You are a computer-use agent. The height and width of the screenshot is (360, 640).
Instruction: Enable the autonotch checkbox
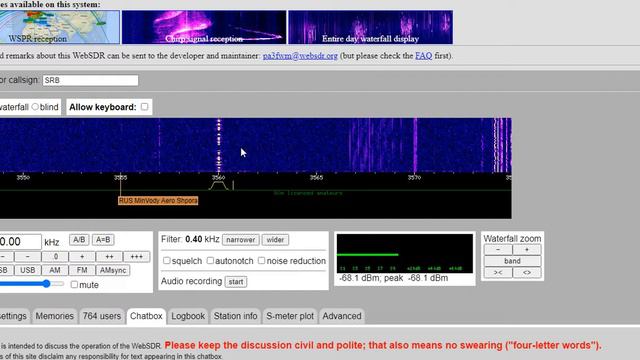210,260
